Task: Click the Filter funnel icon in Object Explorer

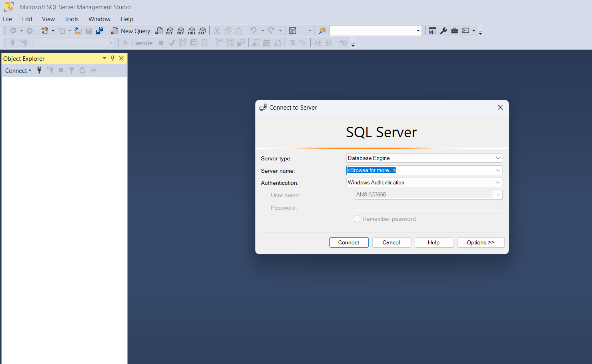Action: [x=72, y=70]
